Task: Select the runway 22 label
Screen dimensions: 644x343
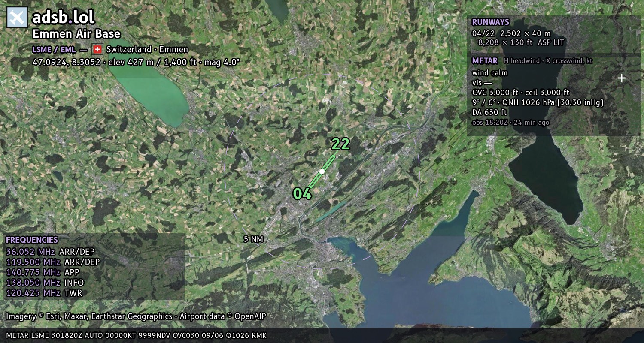Action: (340, 144)
